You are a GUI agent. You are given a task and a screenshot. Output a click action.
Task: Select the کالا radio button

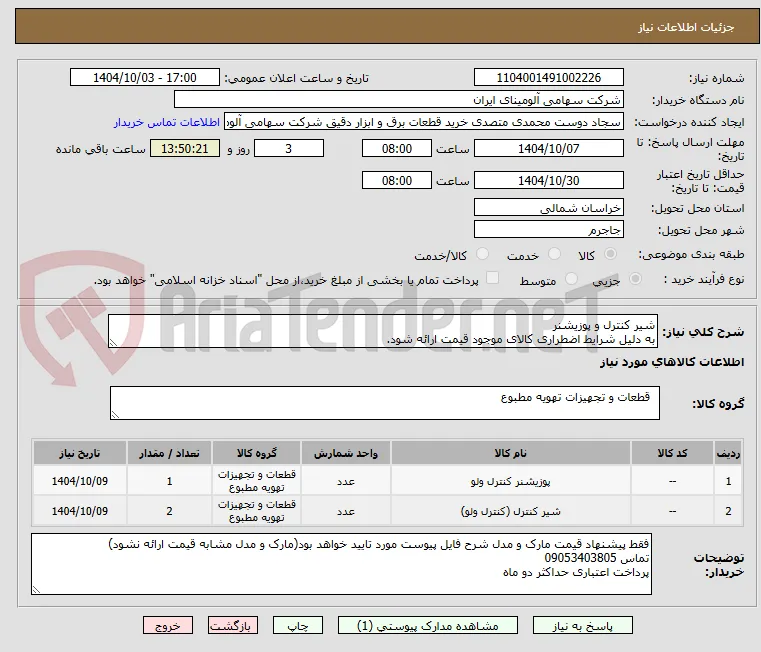[610, 254]
